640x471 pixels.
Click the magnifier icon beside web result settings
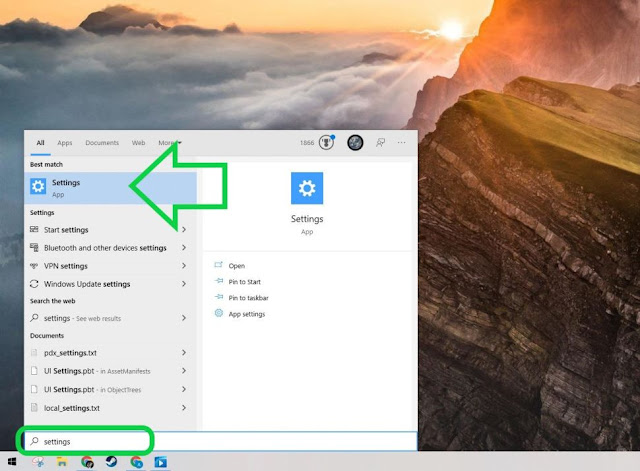(34, 318)
